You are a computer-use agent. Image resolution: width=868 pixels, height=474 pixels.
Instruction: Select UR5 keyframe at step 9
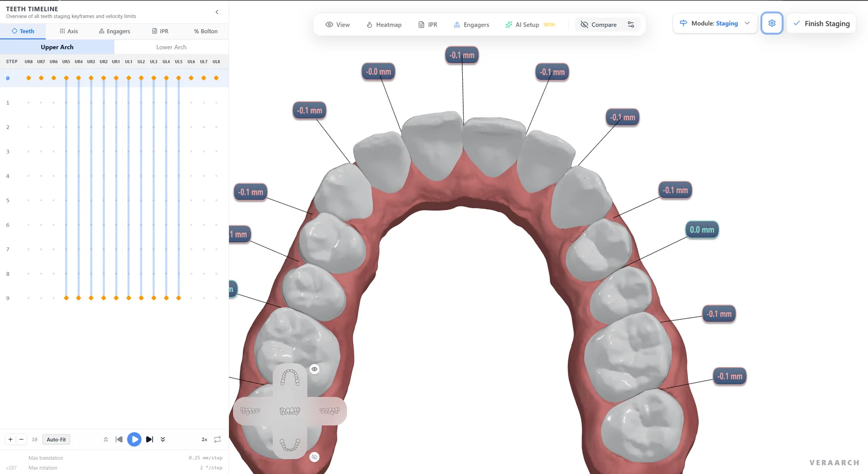click(x=66, y=298)
